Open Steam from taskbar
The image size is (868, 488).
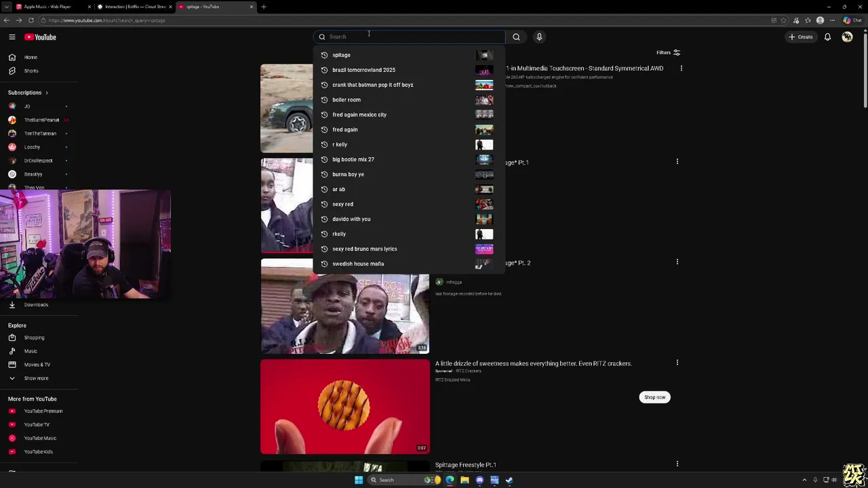click(509, 480)
